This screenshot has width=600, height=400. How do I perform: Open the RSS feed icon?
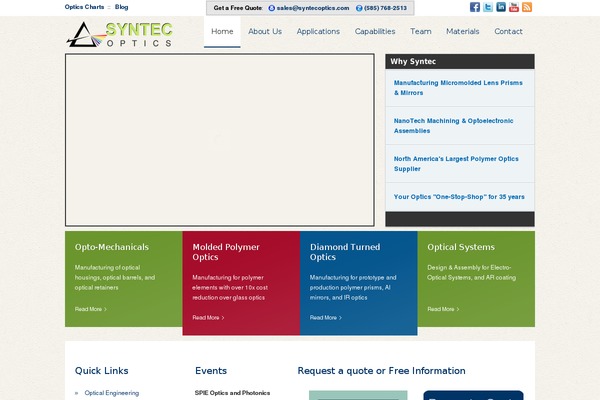point(527,7)
